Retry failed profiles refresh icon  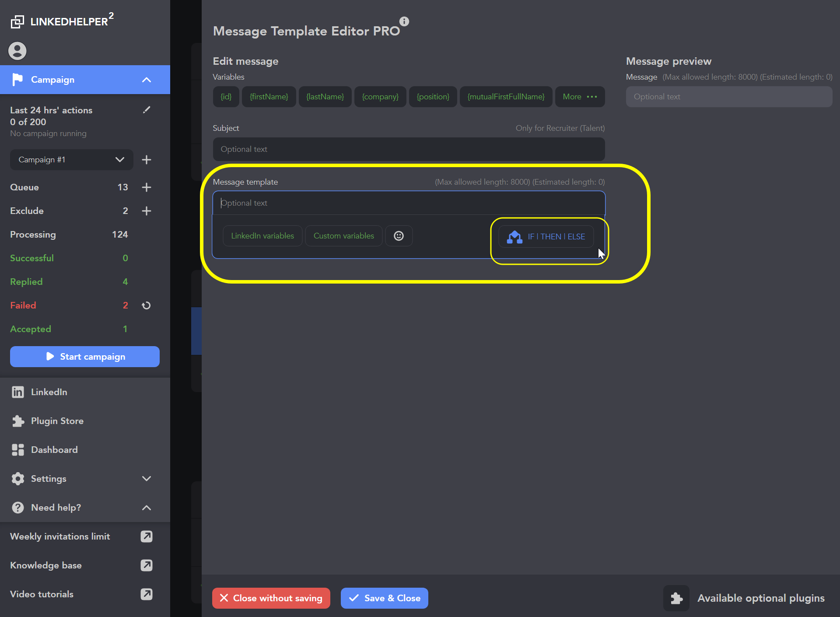147,305
